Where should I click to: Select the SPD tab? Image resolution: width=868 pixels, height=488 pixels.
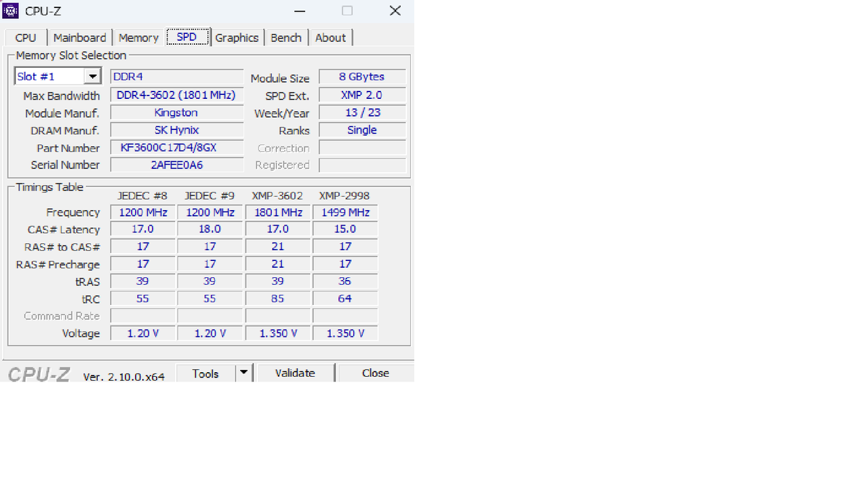pyautogui.click(x=186, y=37)
